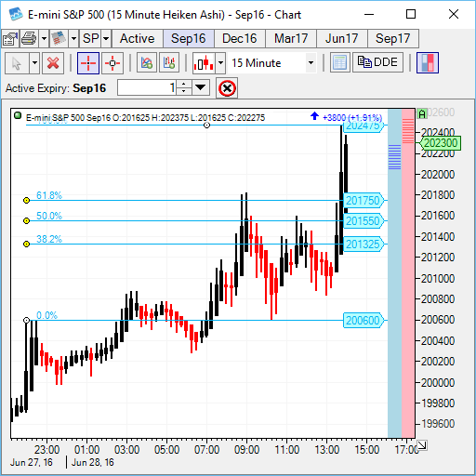Click the blue up arrow change indicator
Image resolution: width=476 pixels, height=476 pixels.
pos(314,116)
